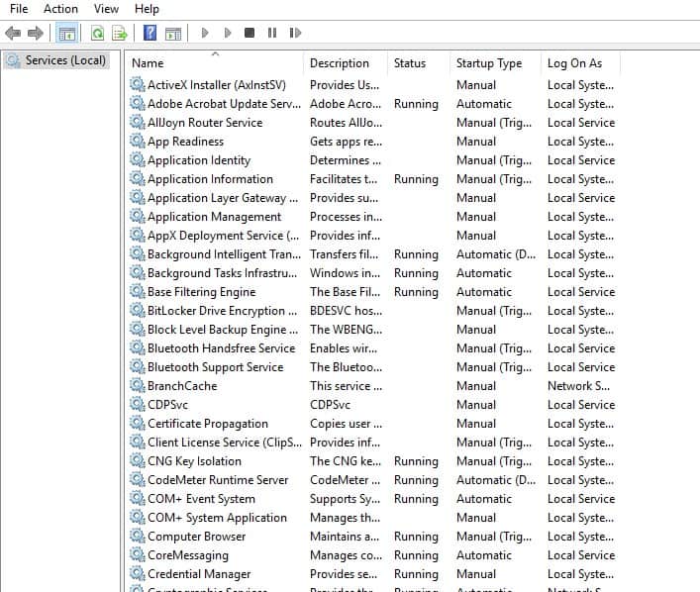Screen dimensions: 700x592
Task: Open Help via blue question-mark icon
Action: click(x=150, y=33)
